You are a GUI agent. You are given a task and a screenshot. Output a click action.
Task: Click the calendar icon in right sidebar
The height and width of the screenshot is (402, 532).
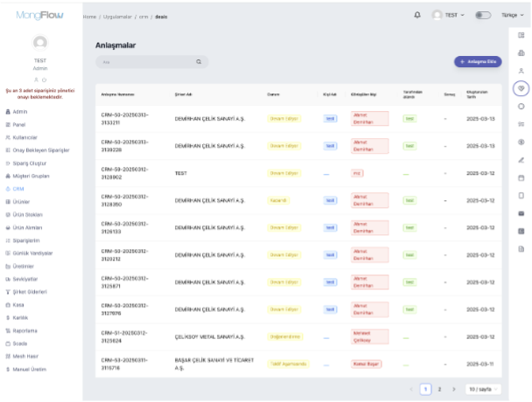pyautogui.click(x=521, y=177)
